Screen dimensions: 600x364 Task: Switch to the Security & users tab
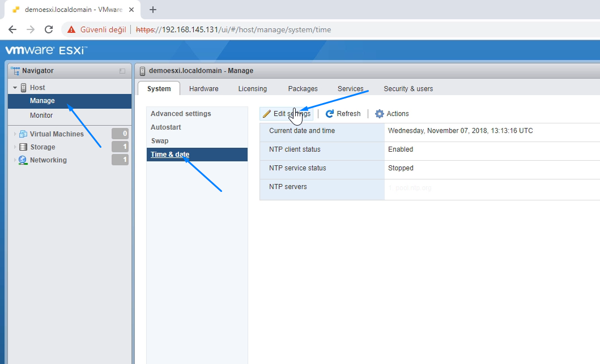click(408, 89)
